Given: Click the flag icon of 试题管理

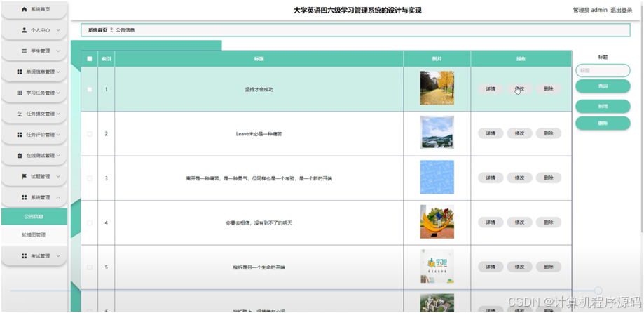Looking at the screenshot, I should click(x=25, y=176).
